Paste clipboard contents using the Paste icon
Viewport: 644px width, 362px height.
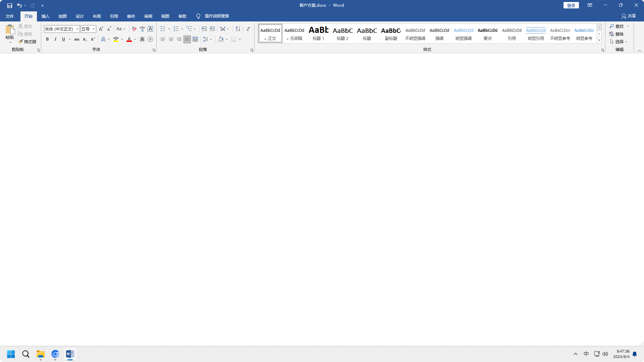coord(10,29)
